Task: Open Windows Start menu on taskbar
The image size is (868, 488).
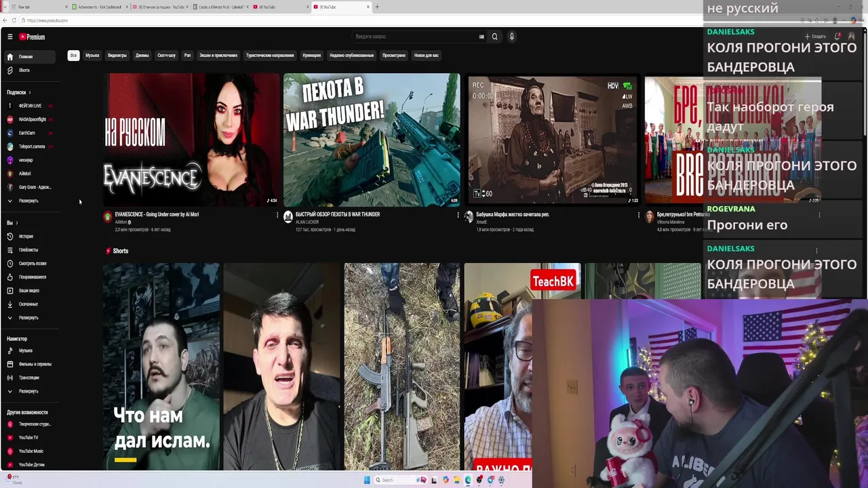Action: pos(367,480)
